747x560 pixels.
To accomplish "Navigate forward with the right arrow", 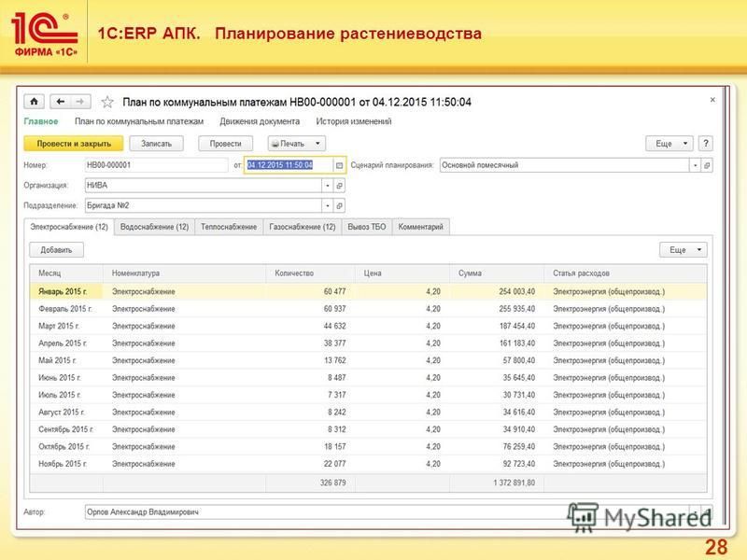I will pyautogui.click(x=80, y=102).
